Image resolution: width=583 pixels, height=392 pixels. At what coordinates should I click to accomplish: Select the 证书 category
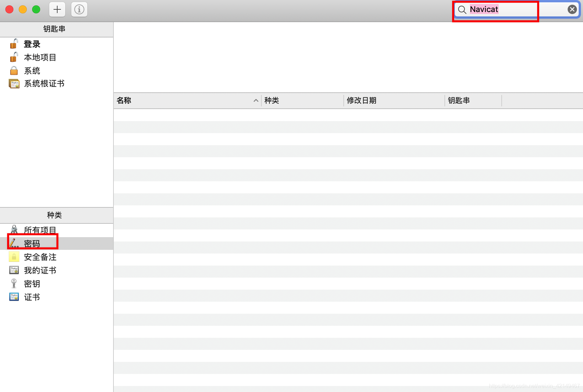coord(57,297)
